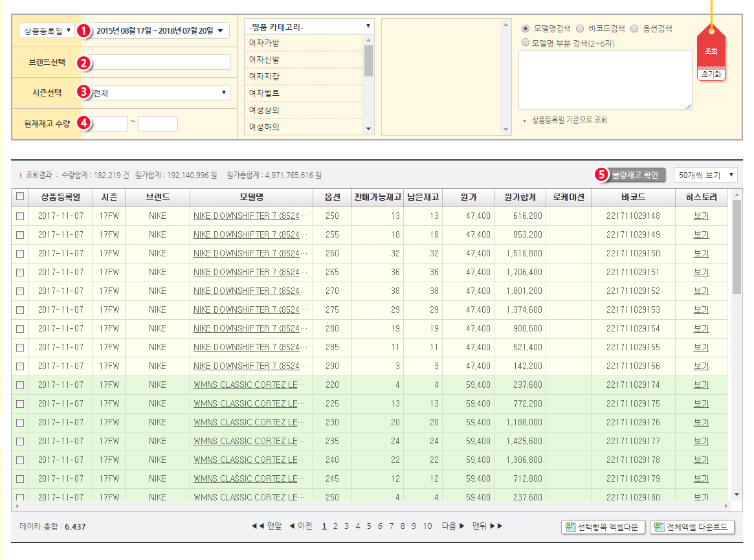
Task: Open the 상품등록일 date type dropdown
Action: point(47,31)
